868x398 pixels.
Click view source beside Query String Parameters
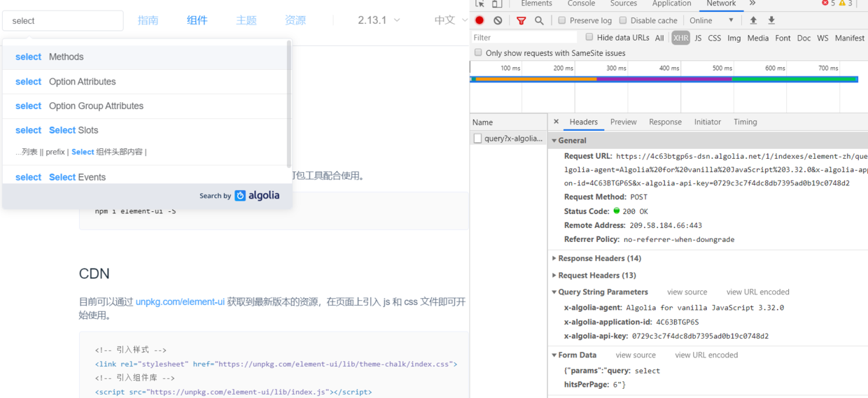pos(687,292)
